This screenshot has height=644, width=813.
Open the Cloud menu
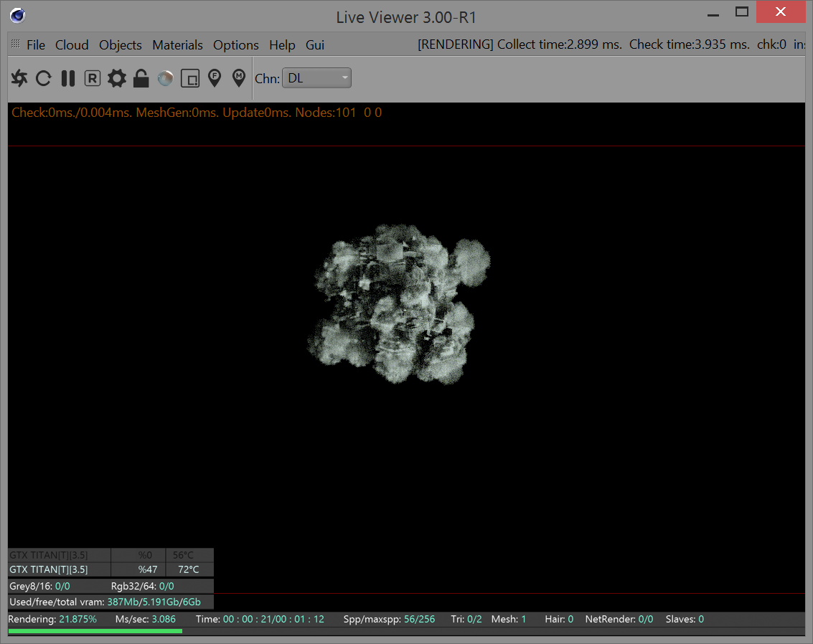coord(72,45)
